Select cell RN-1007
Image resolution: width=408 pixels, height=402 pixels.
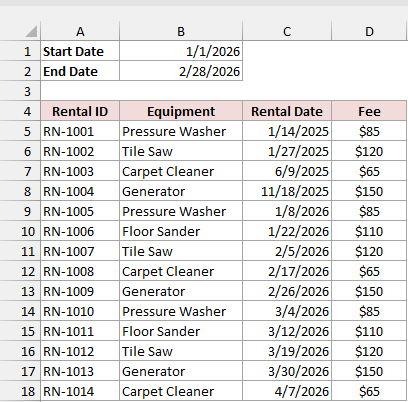pos(80,251)
